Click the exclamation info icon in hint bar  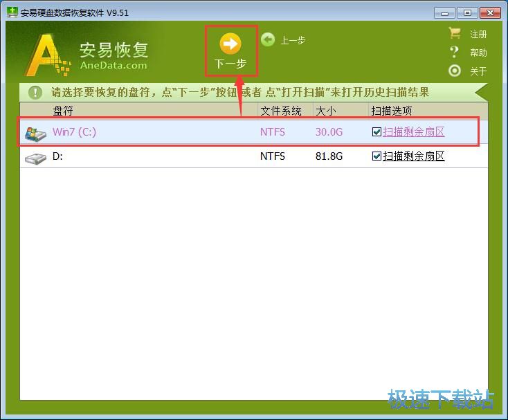35,93
